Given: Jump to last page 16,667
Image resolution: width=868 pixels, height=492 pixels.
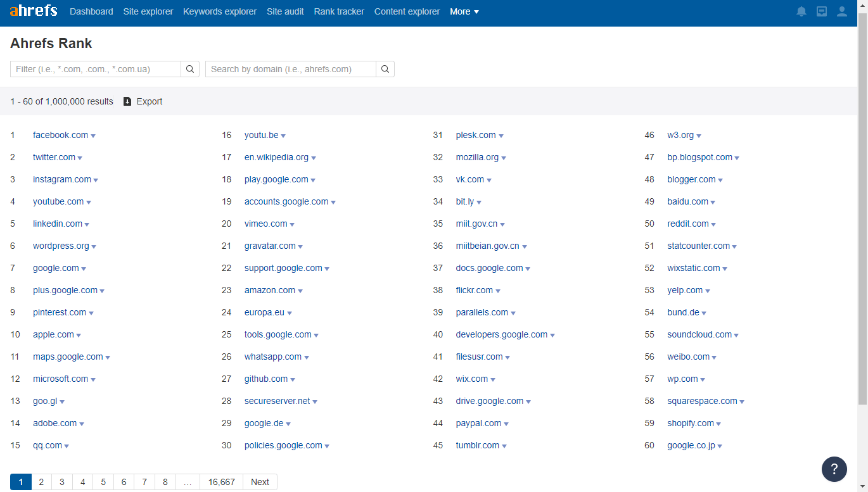Looking at the screenshot, I should [222, 482].
